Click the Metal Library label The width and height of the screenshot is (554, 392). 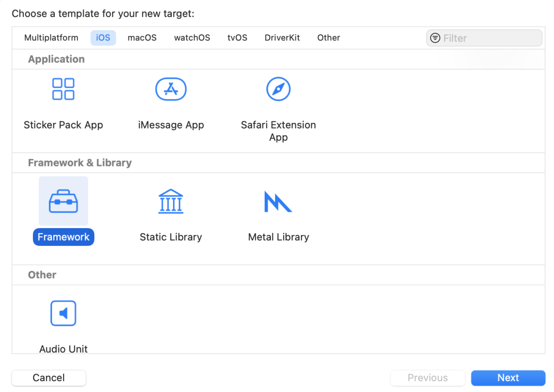[x=279, y=237]
